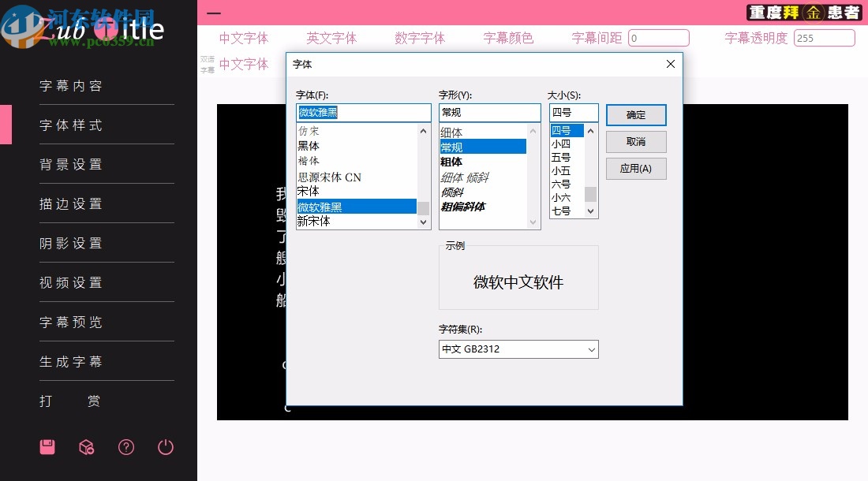
Task: Open the 字幕预览 subtitle preview section
Action: (x=71, y=321)
